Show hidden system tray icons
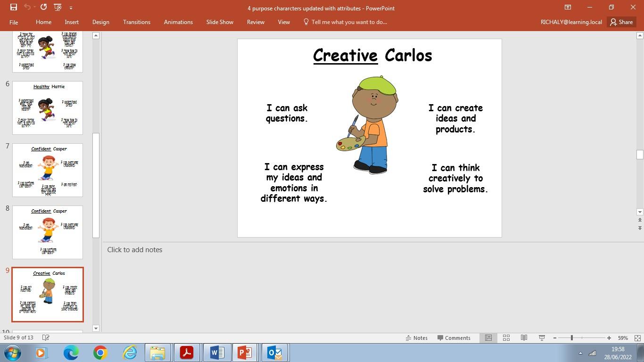The width and height of the screenshot is (644, 362). [580, 353]
